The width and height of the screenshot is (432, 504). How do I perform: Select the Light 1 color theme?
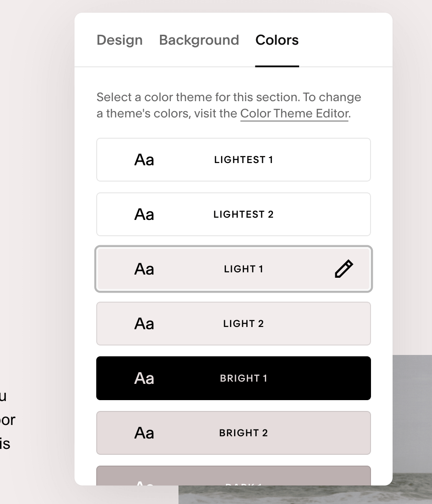[234, 269]
